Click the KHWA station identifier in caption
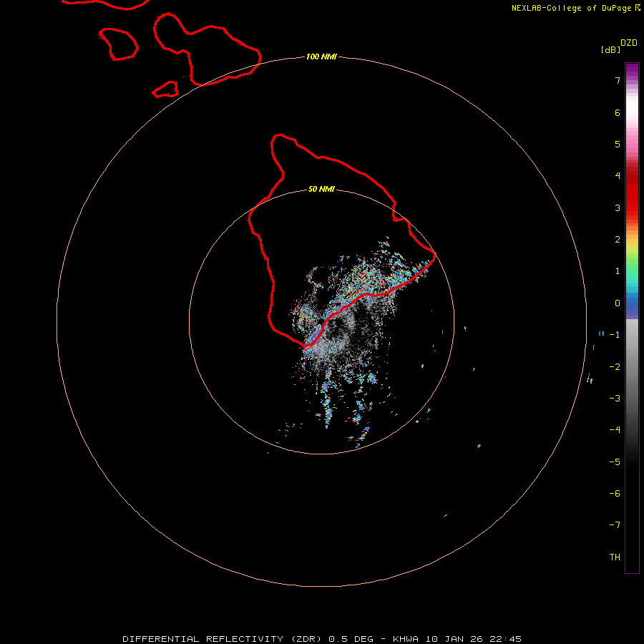The width and height of the screenshot is (644, 644). (406, 639)
